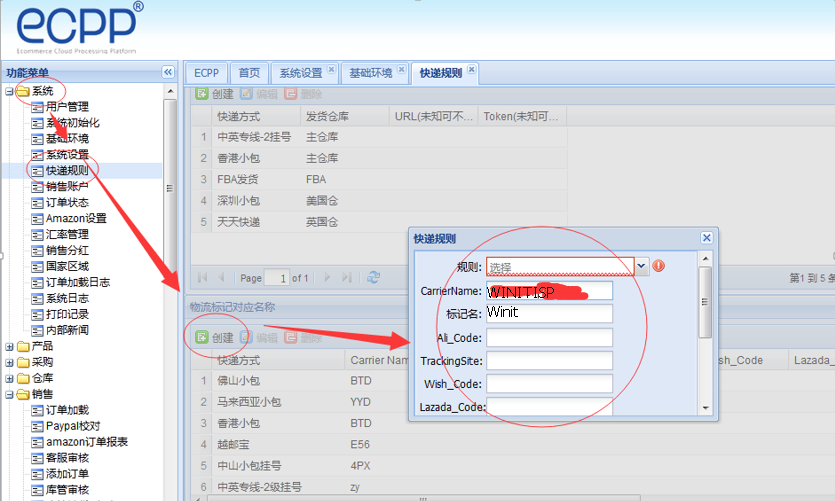
Task: Close the 快递规则 dialog window
Action: tap(706, 238)
